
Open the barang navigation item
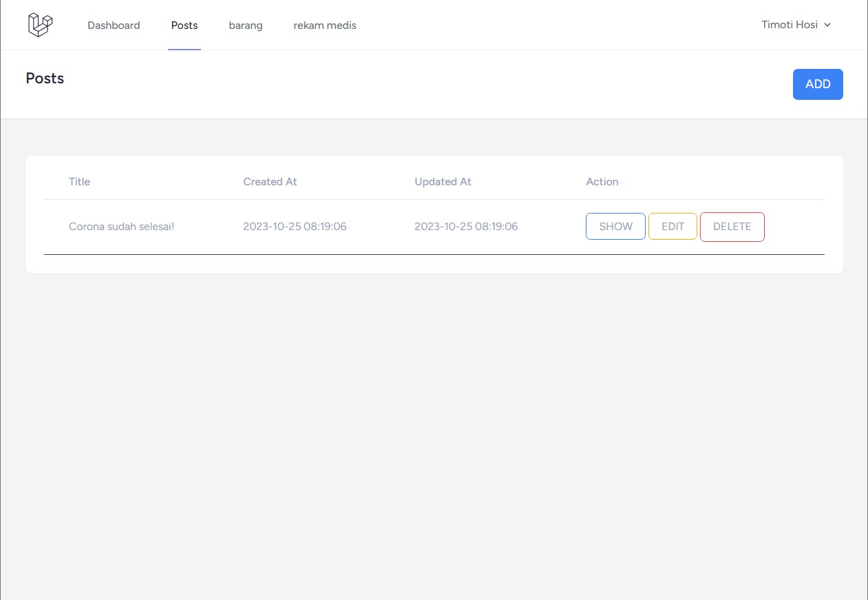[x=245, y=25]
